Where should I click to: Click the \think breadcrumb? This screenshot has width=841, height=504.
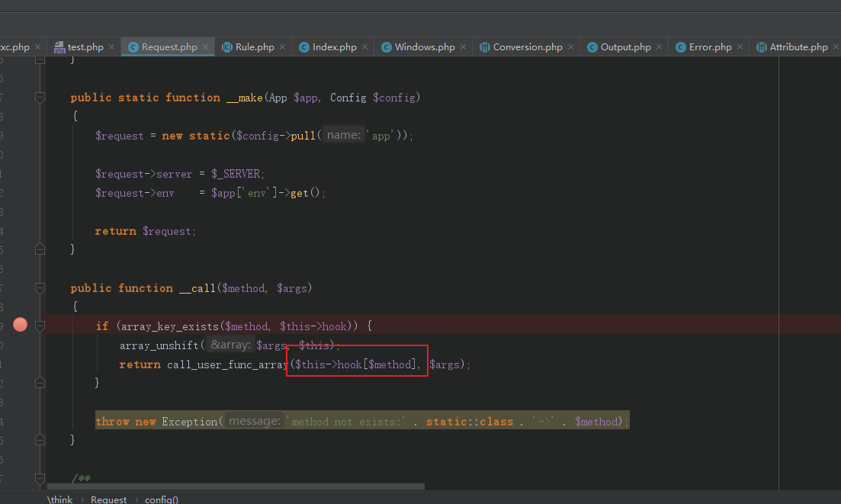click(x=59, y=499)
